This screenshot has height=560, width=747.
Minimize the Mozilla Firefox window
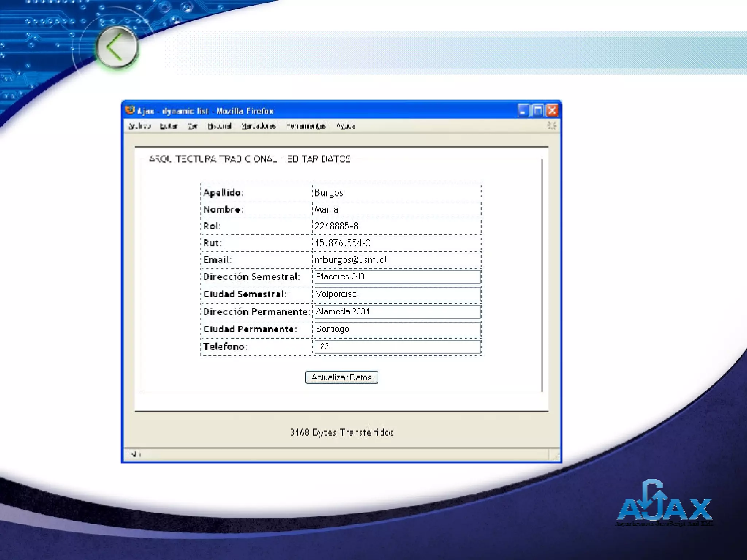coord(523,110)
